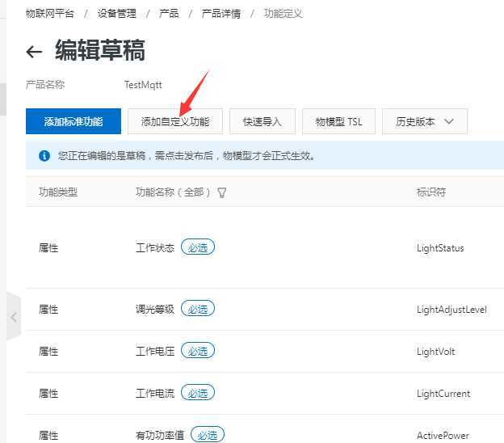Click the 必选 tag beside 工作电压
This screenshot has height=443, width=504.
(198, 351)
